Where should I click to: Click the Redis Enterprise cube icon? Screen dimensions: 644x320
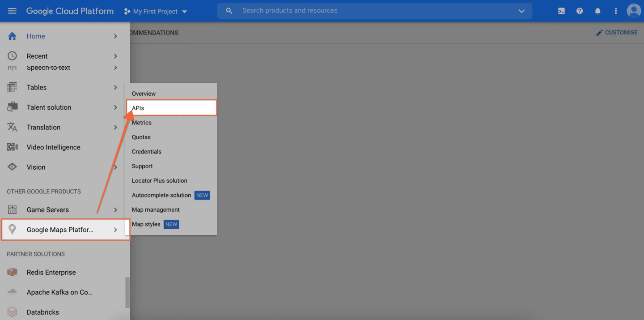(x=12, y=272)
